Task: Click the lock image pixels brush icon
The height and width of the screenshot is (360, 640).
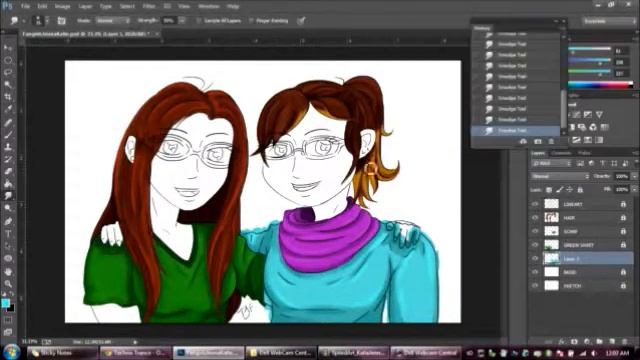Action: click(560, 190)
